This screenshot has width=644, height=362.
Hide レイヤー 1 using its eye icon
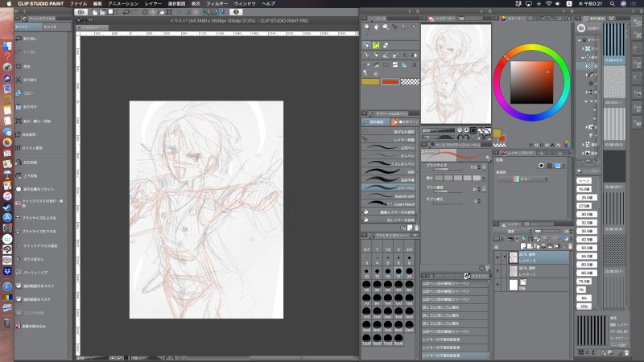[496, 272]
